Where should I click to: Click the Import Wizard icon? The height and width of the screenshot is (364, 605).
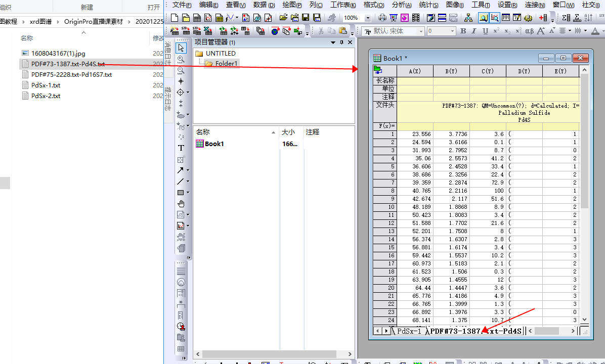click(x=175, y=31)
